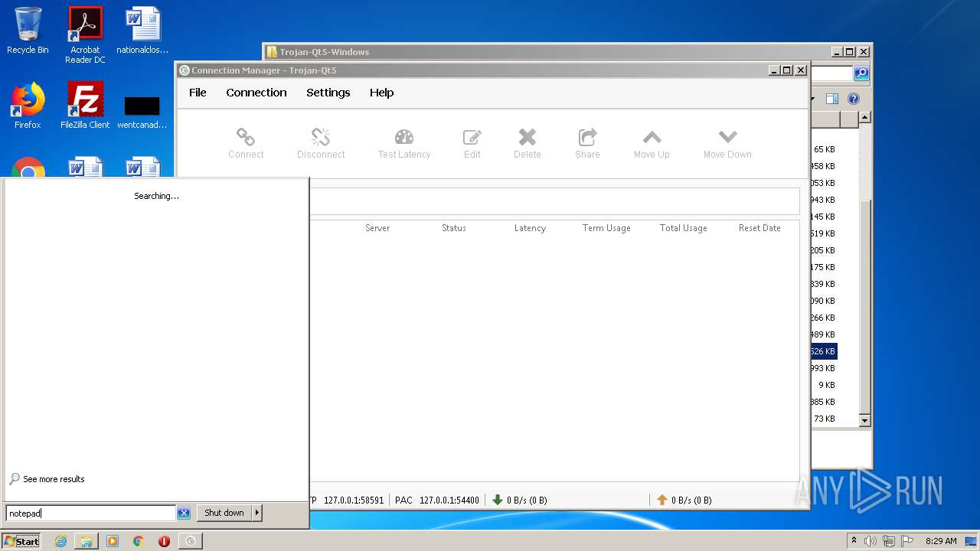Open the Recycle Bin desktop icon
This screenshot has width=980, height=551.
coord(28,31)
